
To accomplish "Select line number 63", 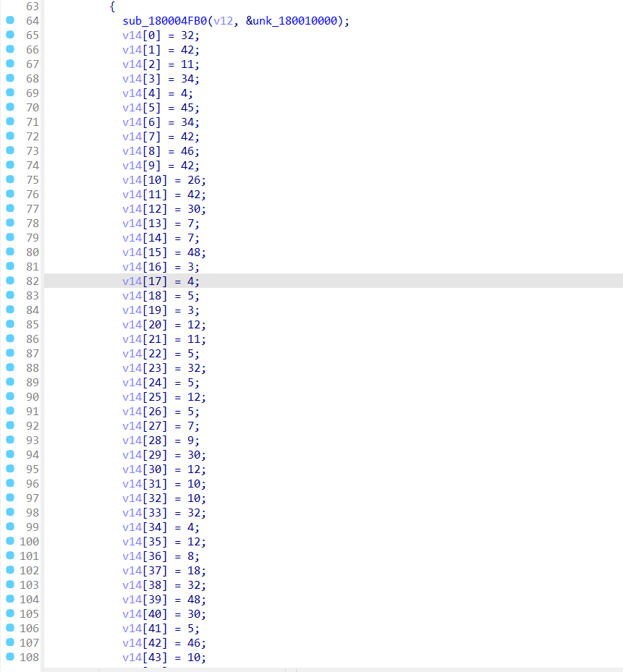I will 32,7.
